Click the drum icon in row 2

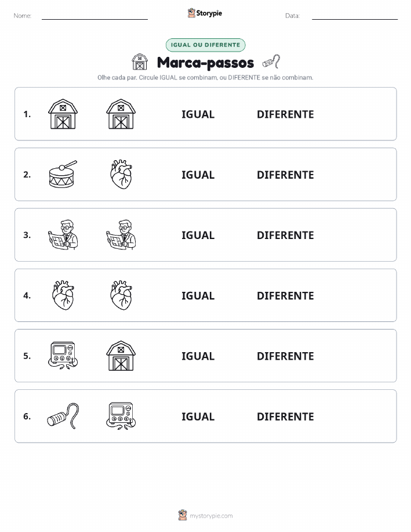(x=63, y=175)
